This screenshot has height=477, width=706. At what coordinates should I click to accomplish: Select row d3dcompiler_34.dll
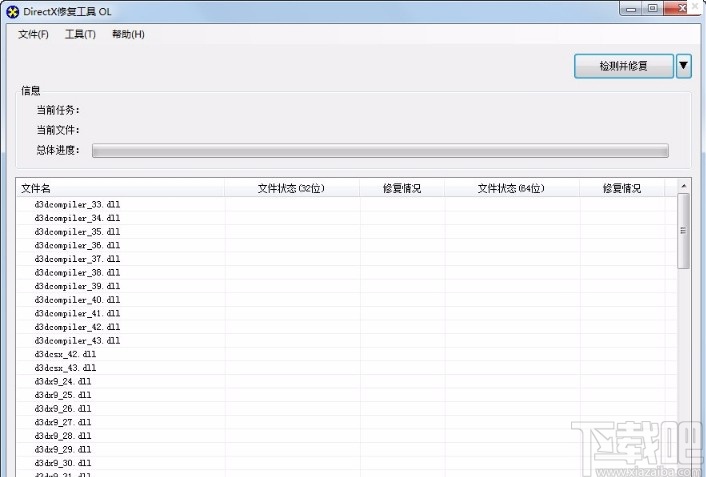click(347, 218)
